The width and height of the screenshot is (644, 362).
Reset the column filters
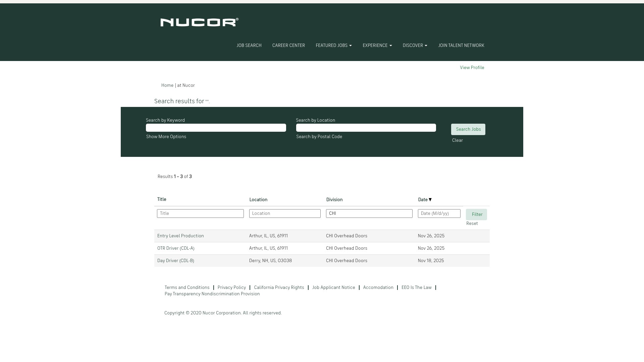(472, 224)
